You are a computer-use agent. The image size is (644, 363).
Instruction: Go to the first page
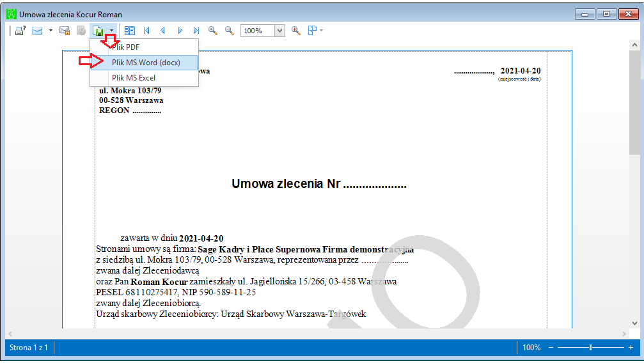click(146, 31)
